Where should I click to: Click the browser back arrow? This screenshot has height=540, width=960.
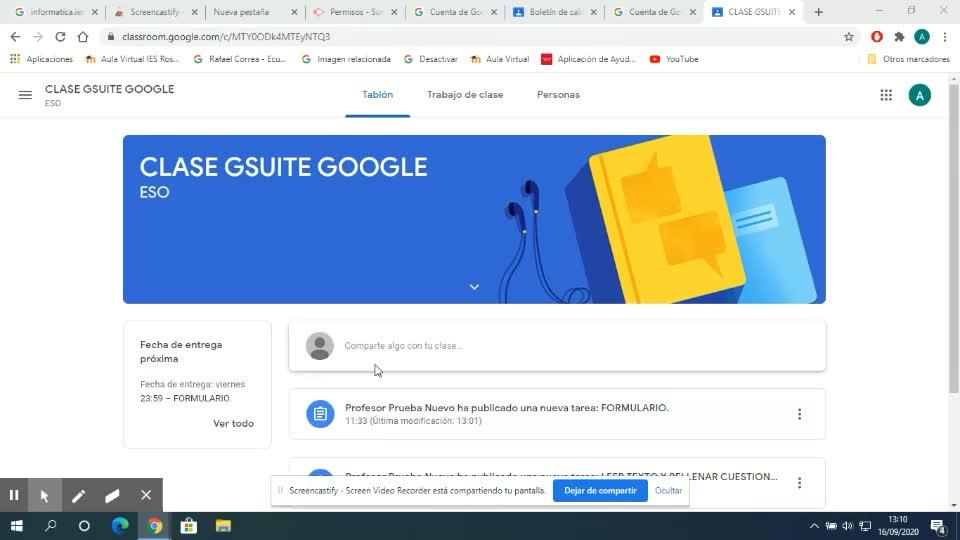(15, 37)
